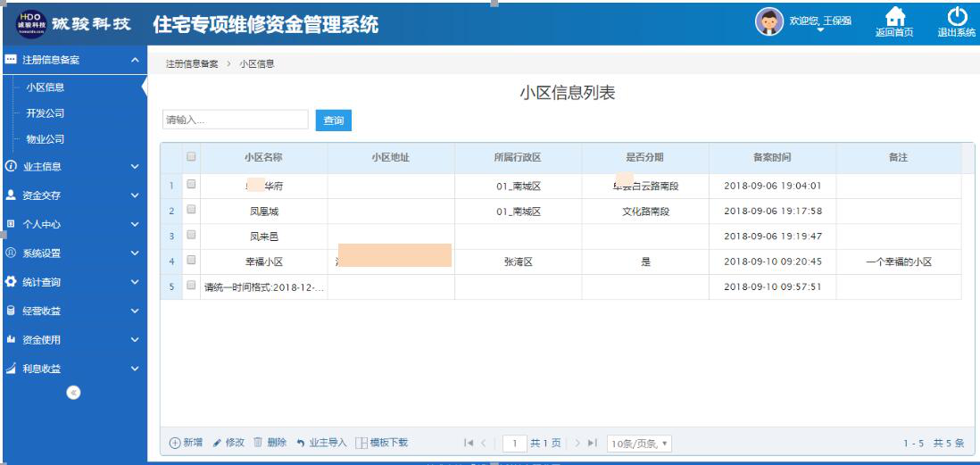
Task: Check the 凤凰城 row checkbox
Action: pos(191,210)
